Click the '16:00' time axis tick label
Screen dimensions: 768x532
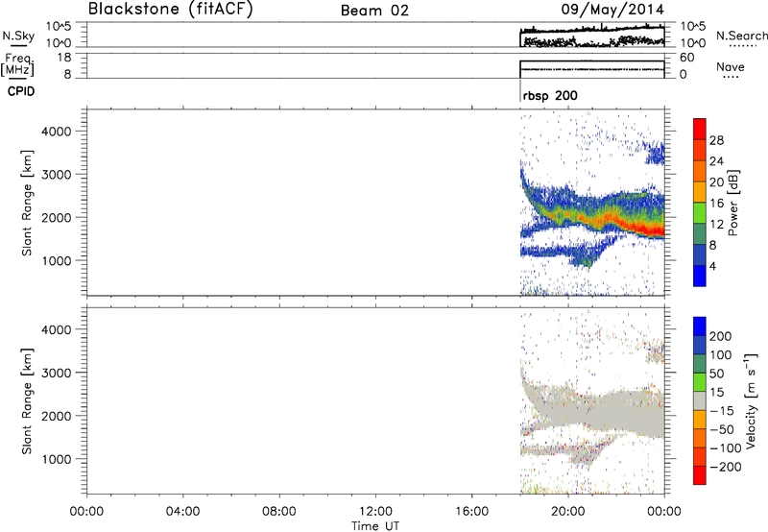(x=471, y=512)
